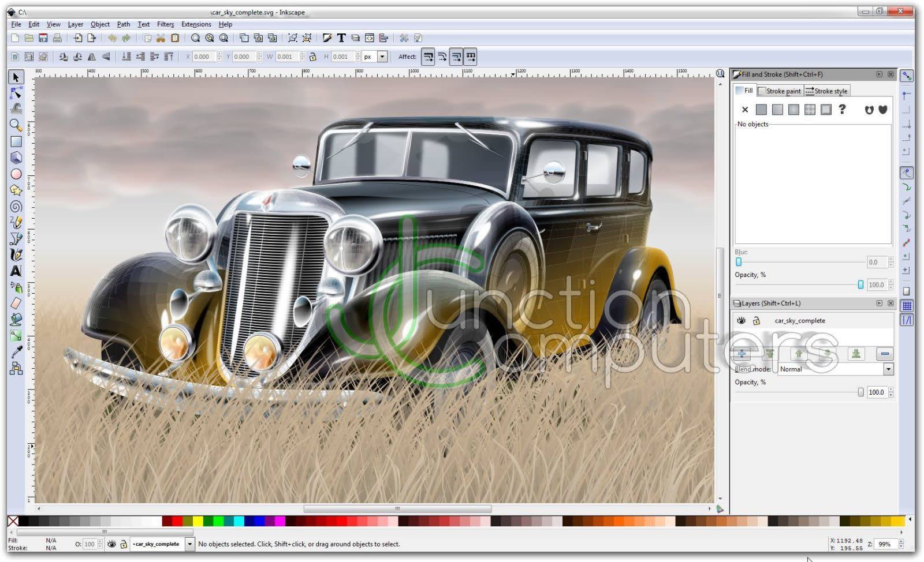Select the Node edit tool
The width and height of the screenshot is (924, 562).
coord(16,93)
